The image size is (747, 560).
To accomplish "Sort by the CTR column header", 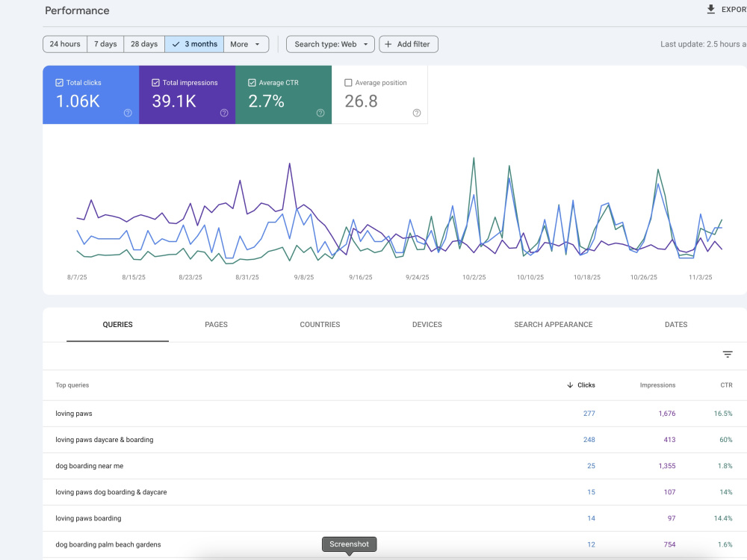I will [x=726, y=385].
